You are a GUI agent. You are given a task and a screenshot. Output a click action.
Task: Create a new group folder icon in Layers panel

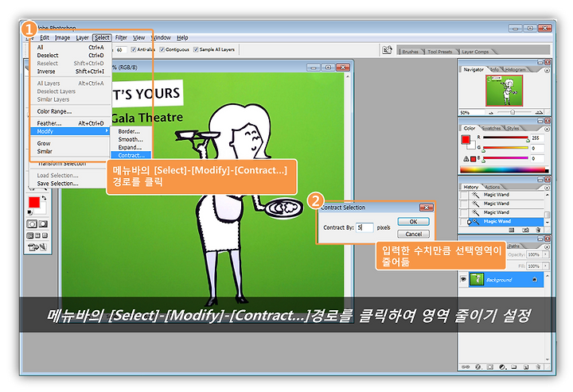tap(514, 367)
